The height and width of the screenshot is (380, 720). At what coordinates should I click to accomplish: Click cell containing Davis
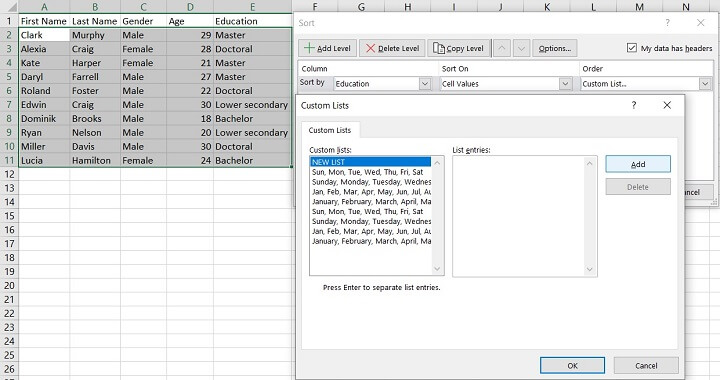point(95,146)
